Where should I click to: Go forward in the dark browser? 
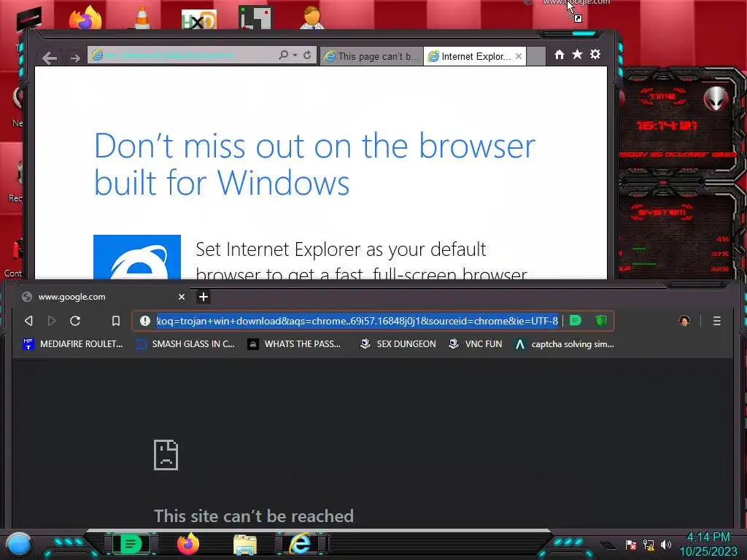coord(52,321)
